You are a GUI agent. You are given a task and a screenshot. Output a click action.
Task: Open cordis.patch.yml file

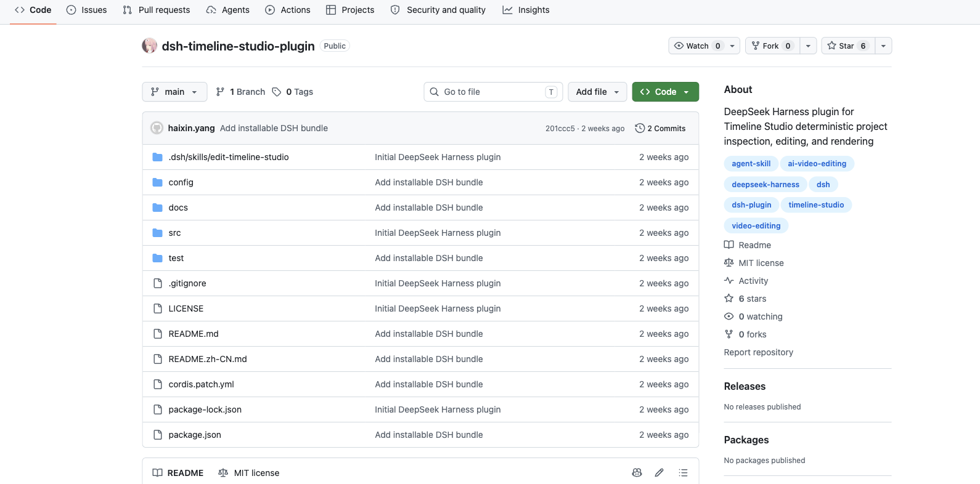click(x=202, y=384)
